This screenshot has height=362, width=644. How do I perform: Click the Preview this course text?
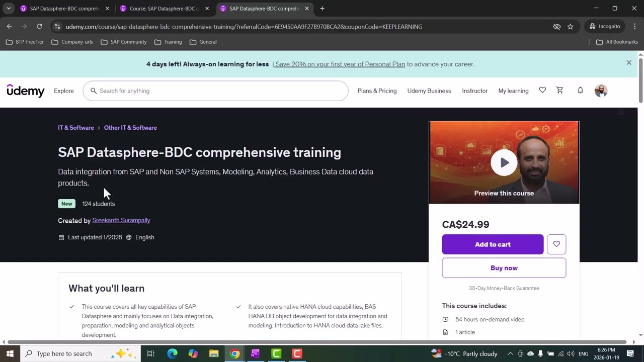(x=504, y=193)
